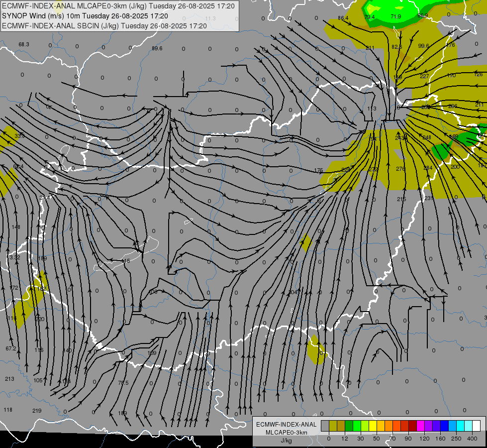The image size is (487, 448).
Task: Pick the cyan swatch right of 250 tick
Action: tap(461, 426)
